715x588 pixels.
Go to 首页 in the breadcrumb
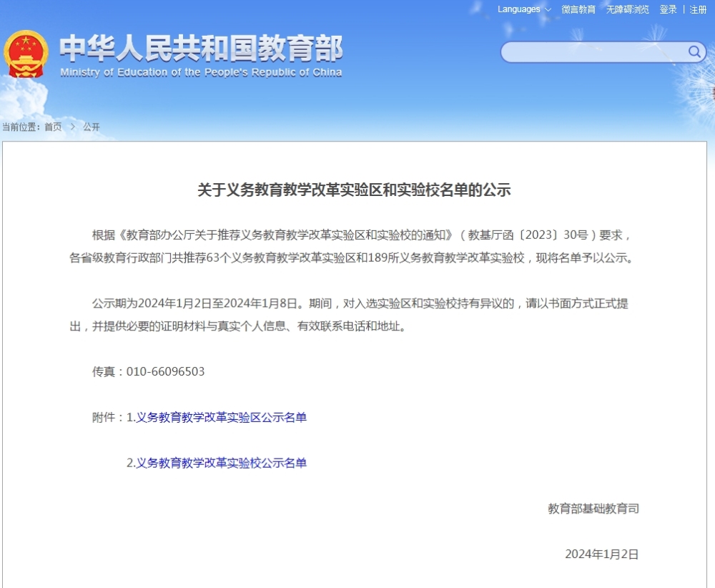coord(53,127)
